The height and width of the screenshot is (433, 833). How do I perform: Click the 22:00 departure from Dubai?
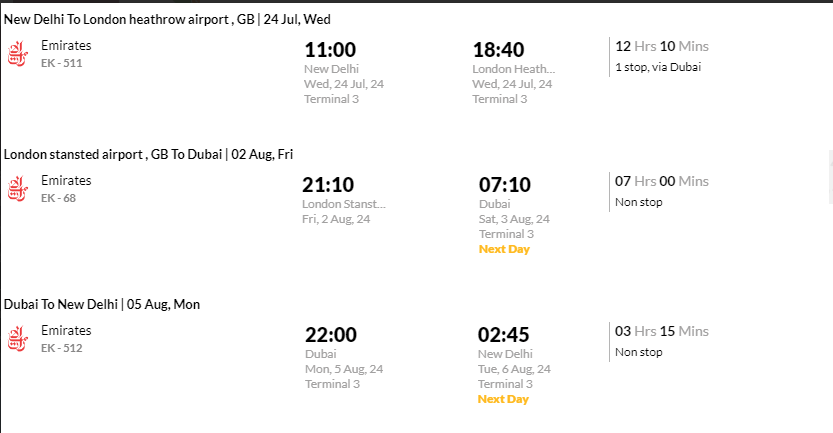(x=331, y=335)
